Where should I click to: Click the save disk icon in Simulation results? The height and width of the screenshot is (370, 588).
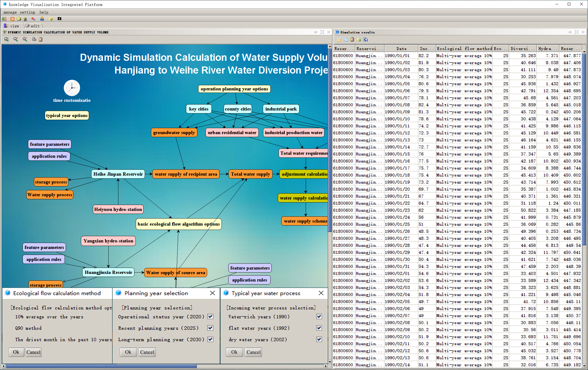click(x=366, y=40)
